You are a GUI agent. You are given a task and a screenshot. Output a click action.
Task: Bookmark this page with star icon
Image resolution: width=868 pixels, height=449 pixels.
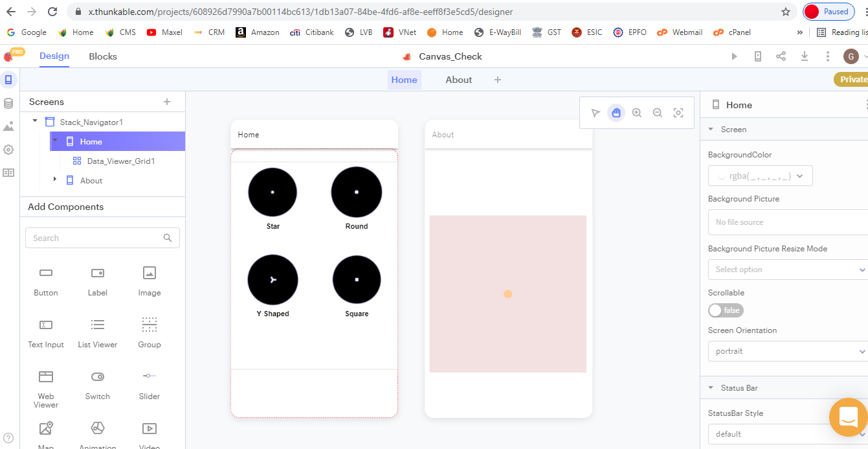coord(786,12)
